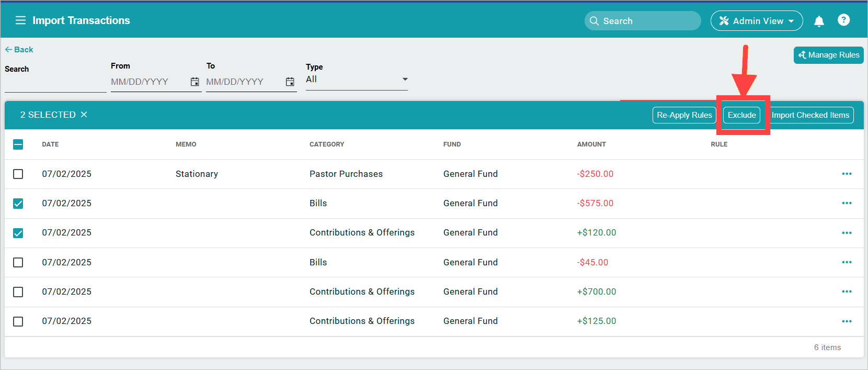This screenshot has height=370, width=868.
Task: Open actions menu for +$120.00 row
Action: (x=847, y=233)
